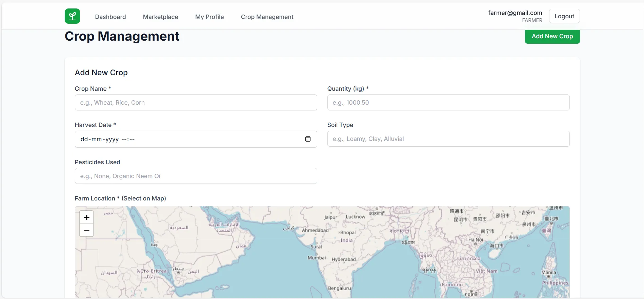Open the Harvest Date calendar picker icon

tap(308, 139)
